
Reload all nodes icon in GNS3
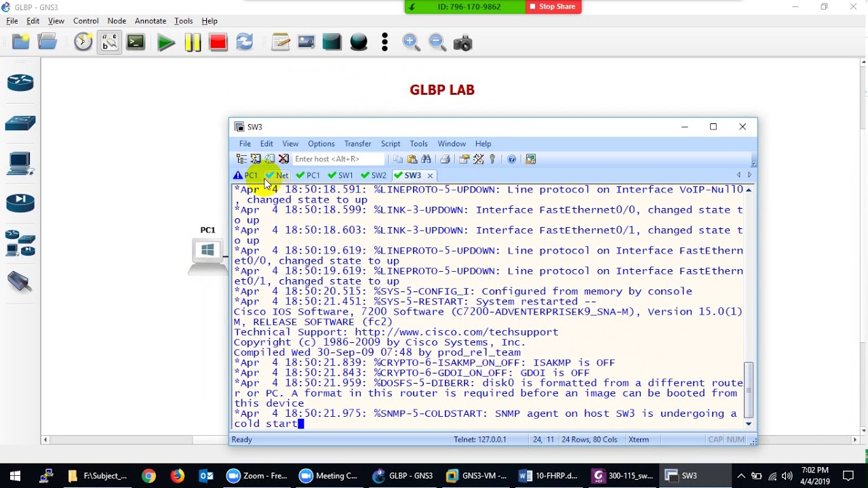click(244, 43)
